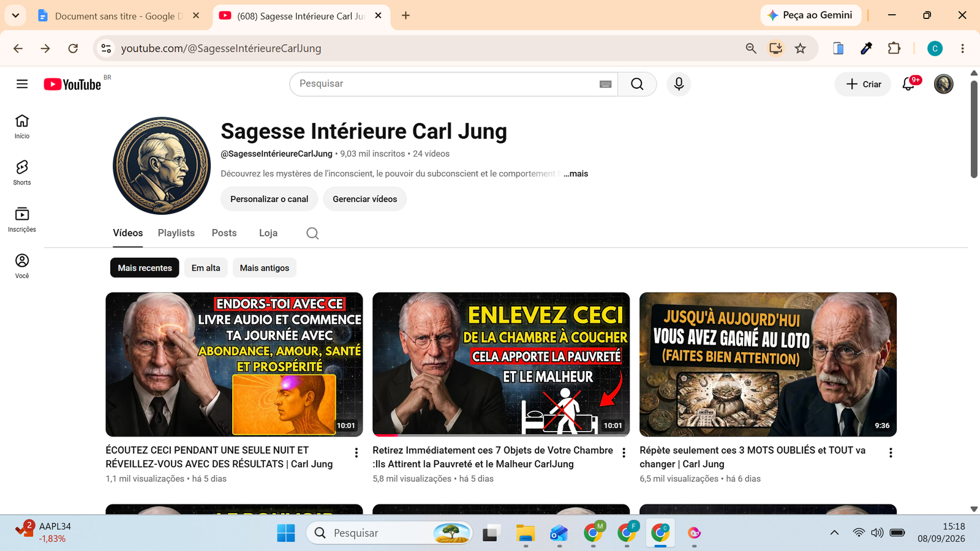Screen dimensions: 980x551
Task: Click the install app icon in address bar
Action: point(775,48)
